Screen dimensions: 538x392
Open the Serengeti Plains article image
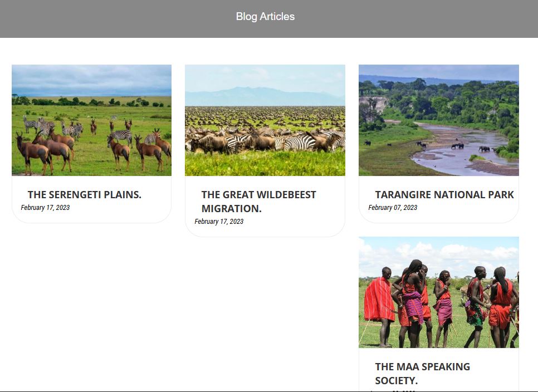(x=91, y=120)
